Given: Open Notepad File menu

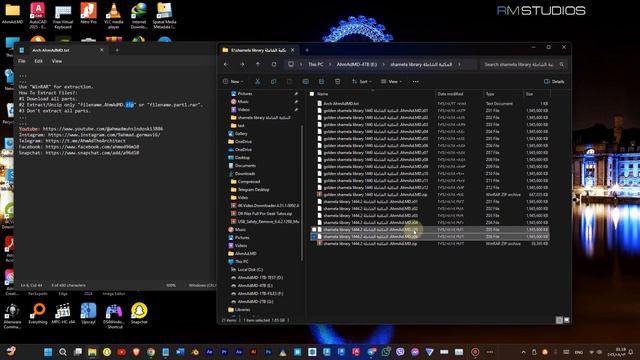Looking at the screenshot, I should pyautogui.click(x=22, y=61).
